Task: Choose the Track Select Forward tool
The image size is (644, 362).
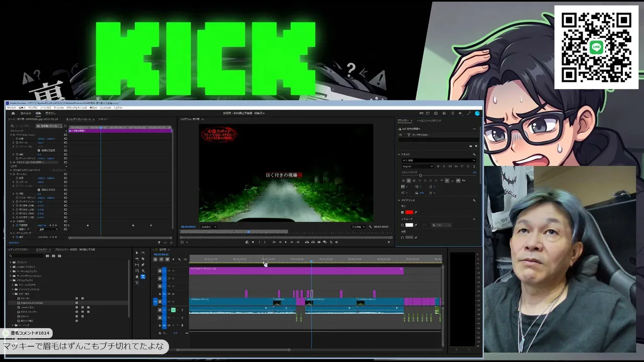Action: point(143,253)
